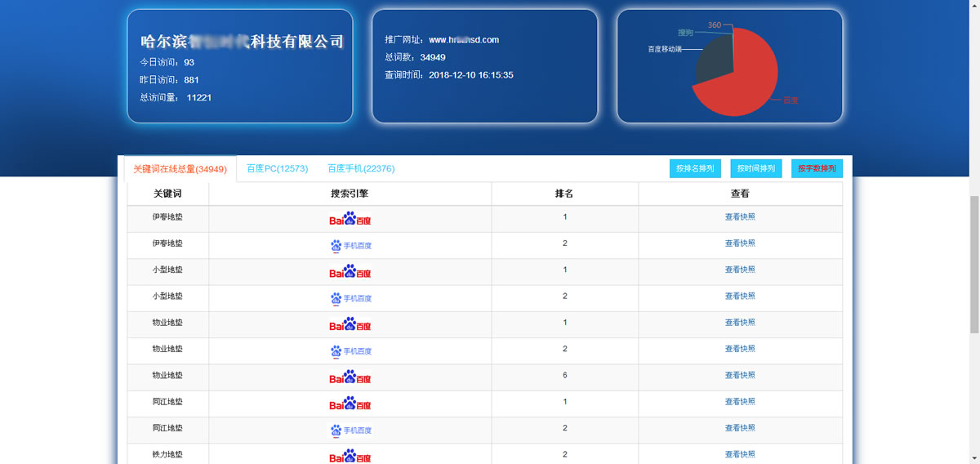This screenshot has height=464, width=980.
Task: Switch to the 百度PC(12573) tab
Action: point(277,169)
